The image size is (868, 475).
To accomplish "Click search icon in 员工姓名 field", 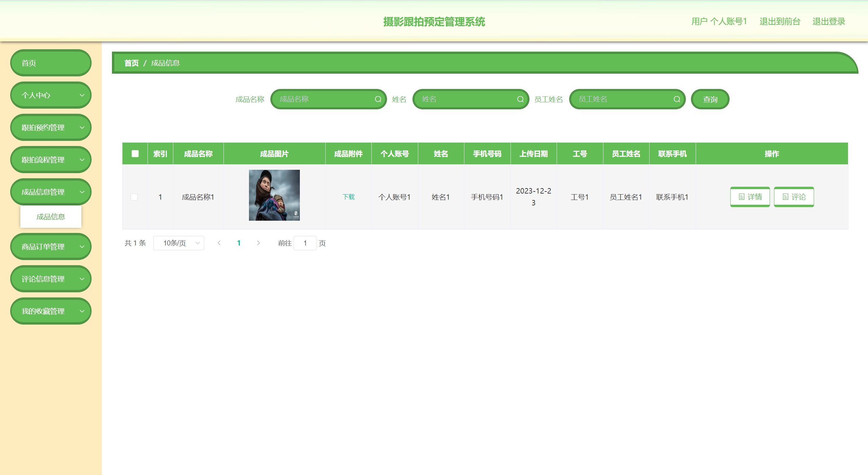I will (677, 99).
